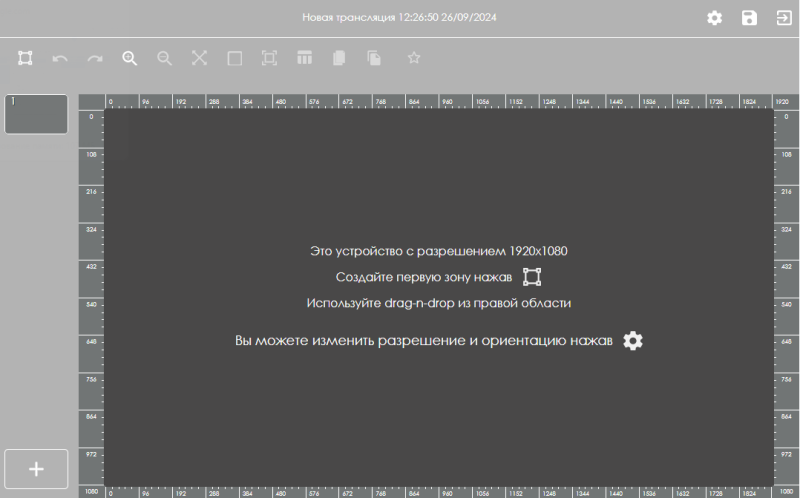Image resolution: width=800 pixels, height=498 pixels.
Task: Click the gear icon beside "изменить разрешение" text
Action: click(633, 340)
